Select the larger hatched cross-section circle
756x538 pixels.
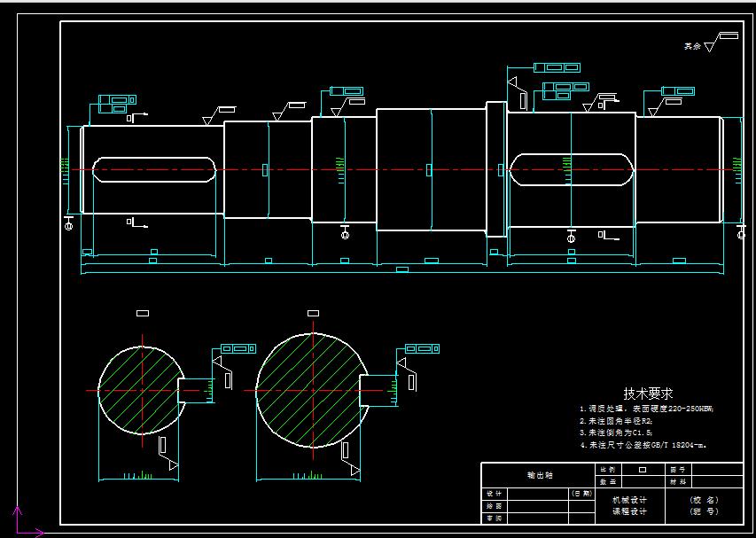313,391
